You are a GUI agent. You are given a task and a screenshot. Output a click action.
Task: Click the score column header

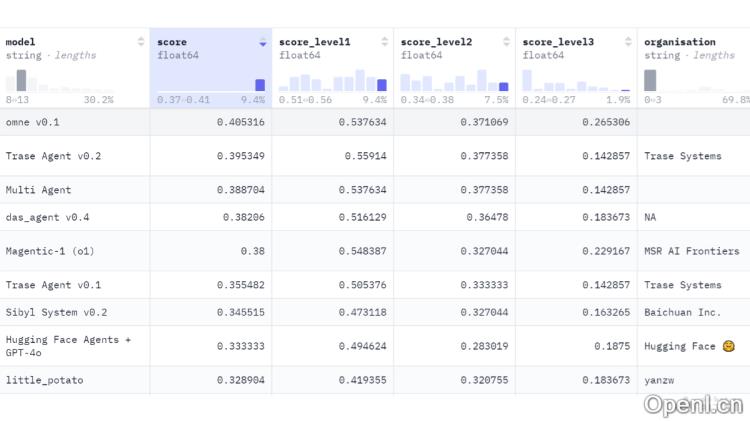point(172,42)
